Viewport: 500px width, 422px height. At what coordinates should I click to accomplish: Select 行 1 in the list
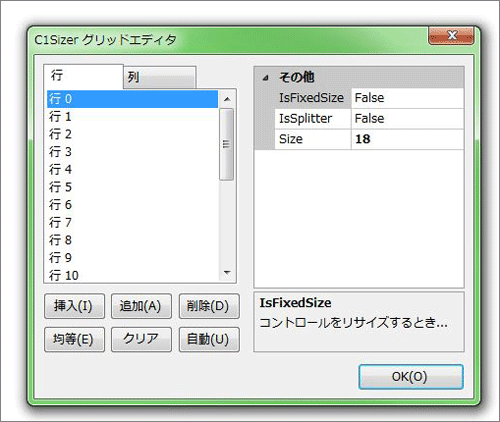[132, 117]
